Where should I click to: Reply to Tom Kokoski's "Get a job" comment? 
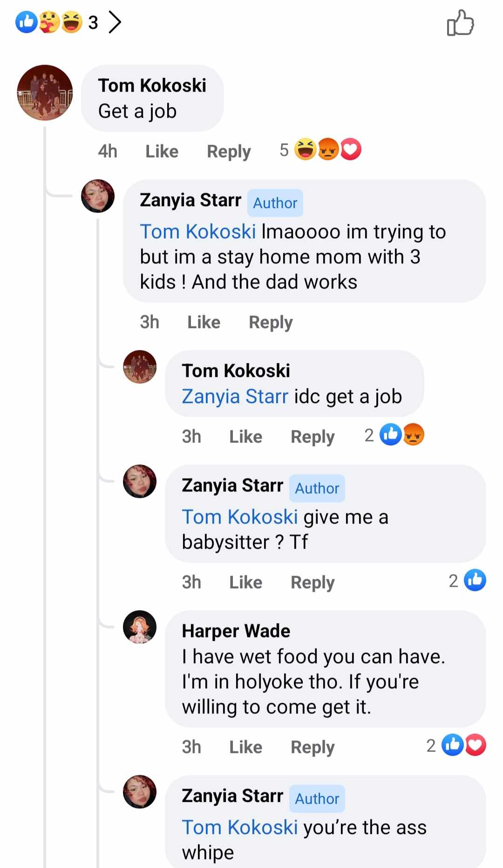click(x=229, y=151)
